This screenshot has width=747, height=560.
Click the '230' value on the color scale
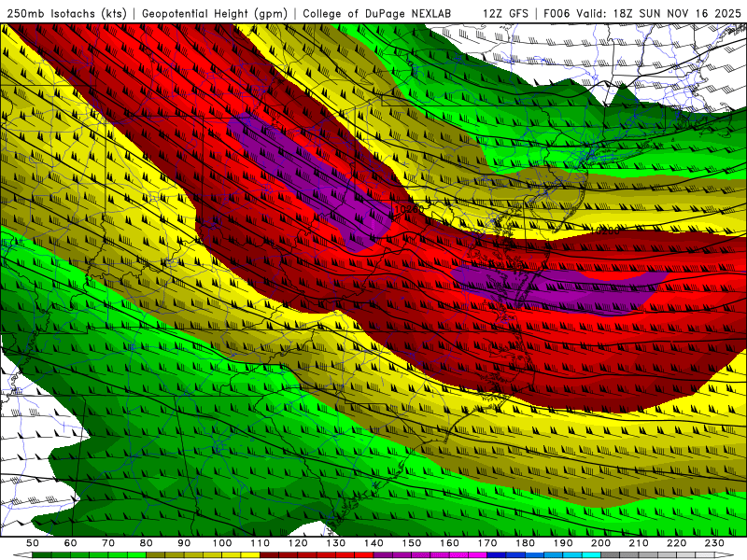pyautogui.click(x=714, y=543)
